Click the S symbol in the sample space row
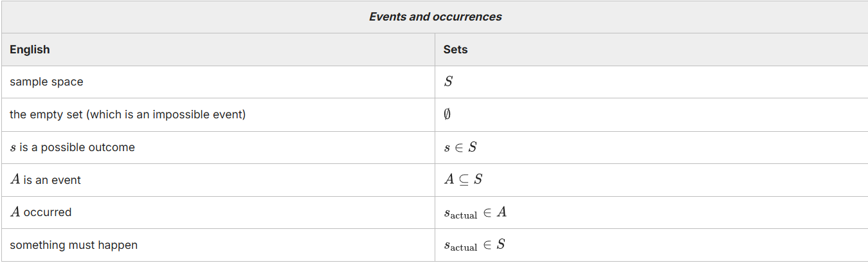 coord(448,82)
